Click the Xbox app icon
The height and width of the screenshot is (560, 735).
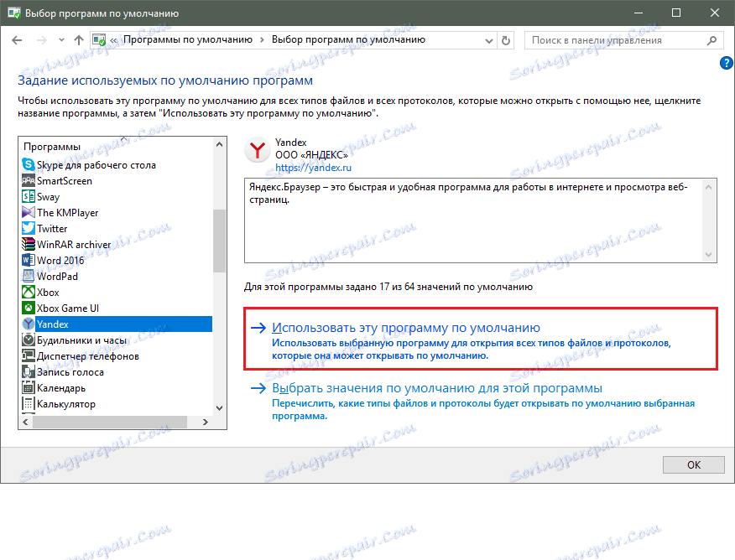[29, 293]
